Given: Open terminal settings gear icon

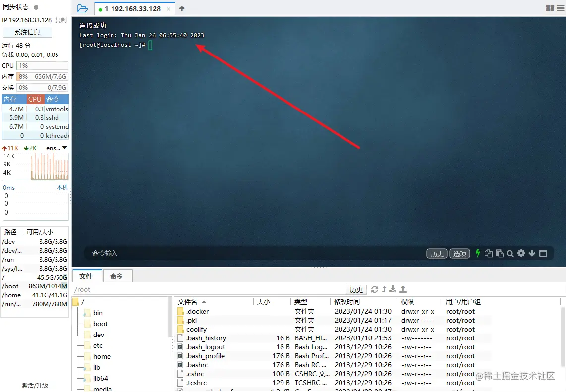Looking at the screenshot, I should click(x=521, y=253).
